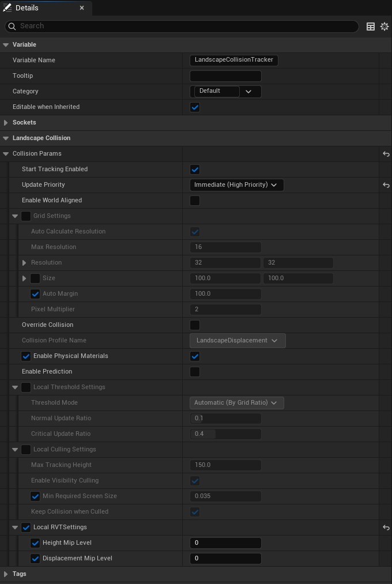The height and width of the screenshot is (584, 392).
Task: Reset Collision Params to default arrow
Action: coord(386,154)
